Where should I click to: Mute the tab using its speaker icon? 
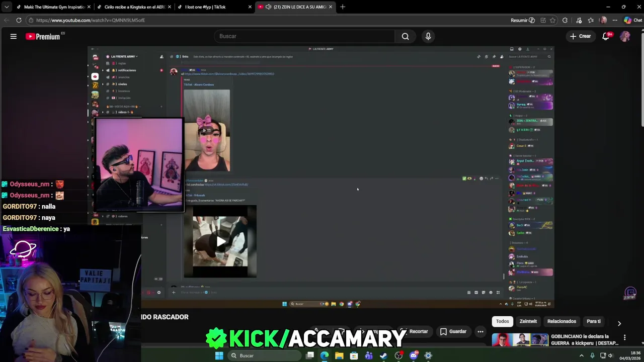268,7
